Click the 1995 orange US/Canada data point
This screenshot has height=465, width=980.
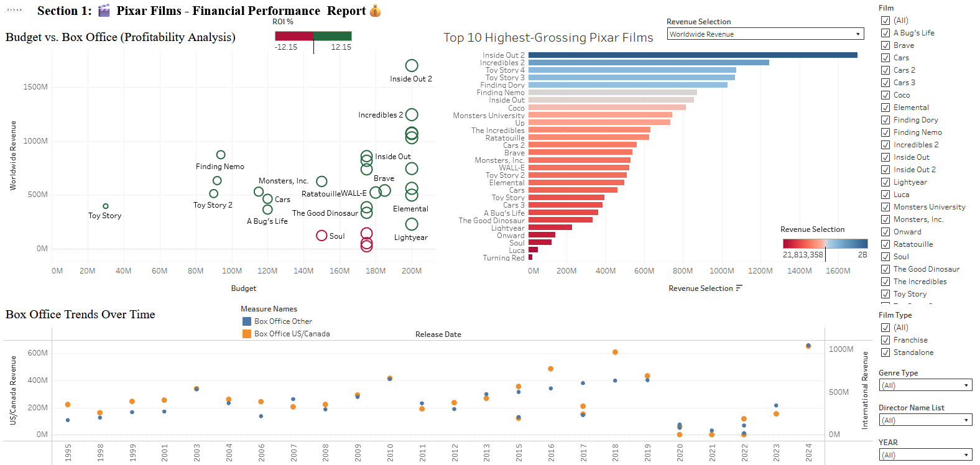[68, 405]
